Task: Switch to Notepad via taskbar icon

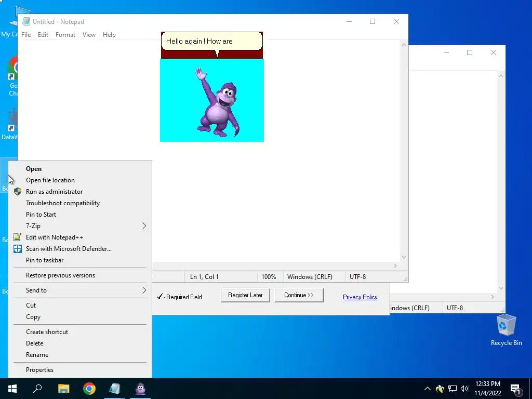Action: pos(115,389)
